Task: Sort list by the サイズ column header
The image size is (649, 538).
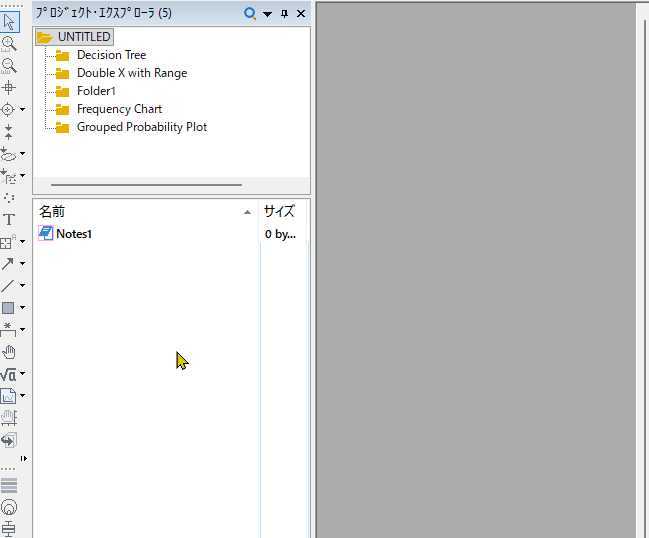Action: (x=283, y=212)
